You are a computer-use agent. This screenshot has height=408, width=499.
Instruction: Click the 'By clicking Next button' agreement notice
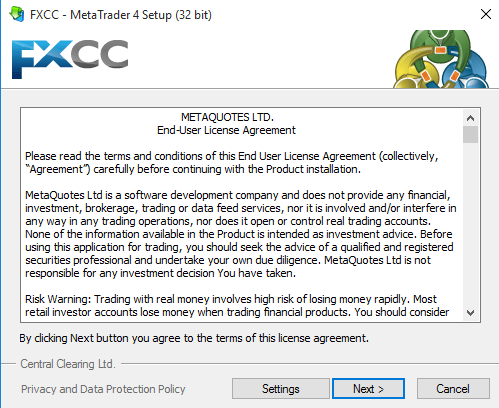[194, 338]
